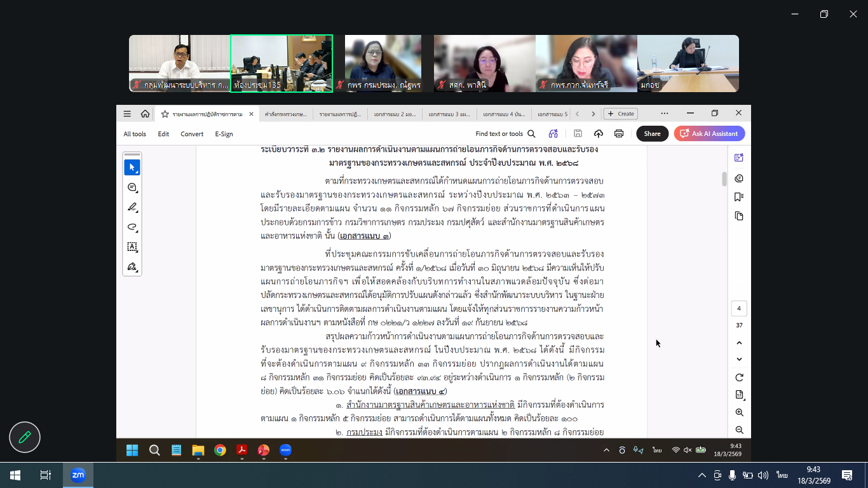
Task: Go to next page using the down chevron
Action: pos(739,359)
